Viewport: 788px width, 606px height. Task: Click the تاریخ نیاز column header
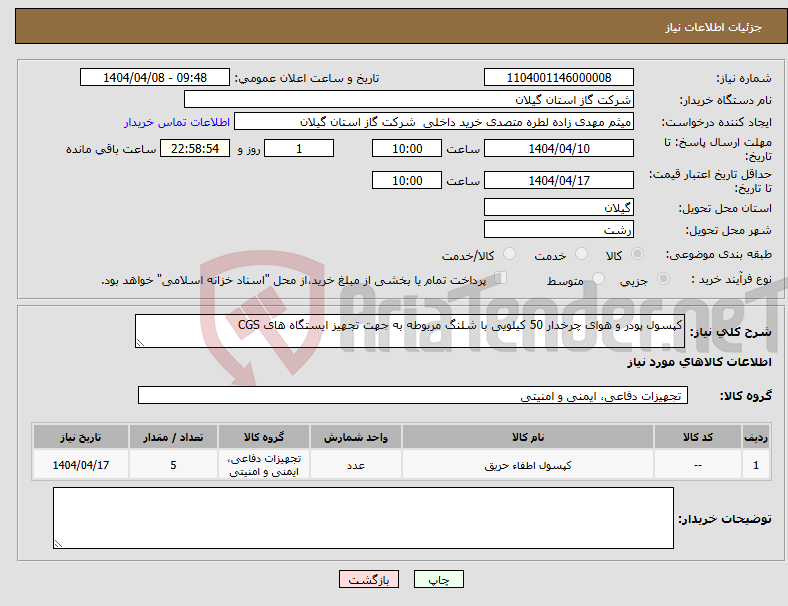(x=81, y=437)
